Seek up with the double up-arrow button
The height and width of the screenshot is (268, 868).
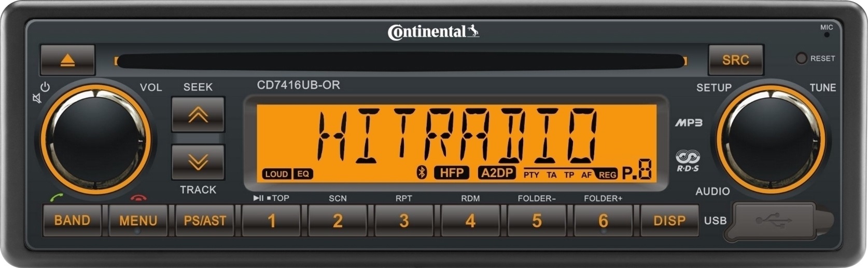pyautogui.click(x=198, y=114)
